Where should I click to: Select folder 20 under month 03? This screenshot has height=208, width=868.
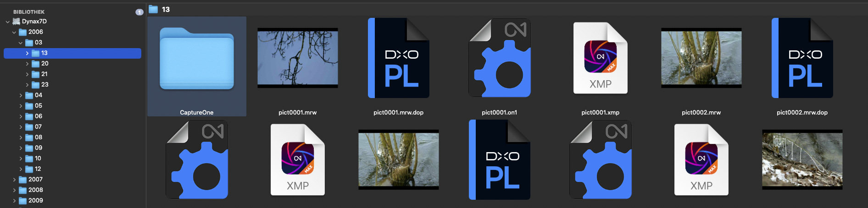click(72, 64)
